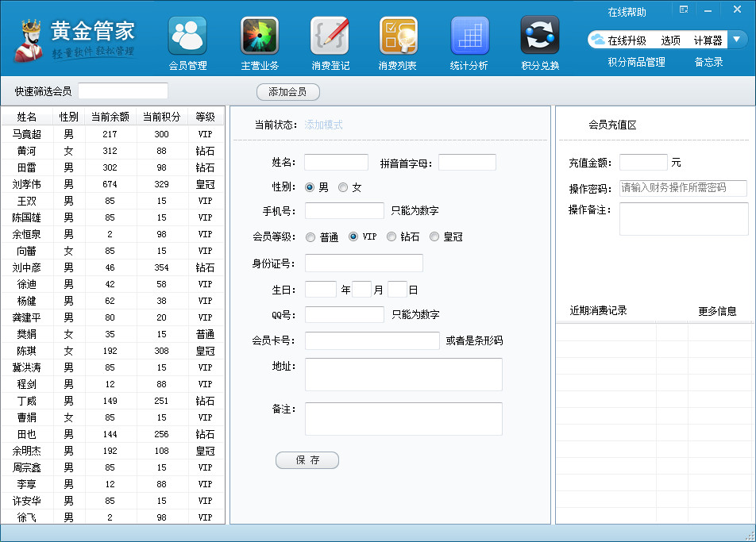The image size is (756, 542).
Task: Choose 皇冠 member level
Action: pos(434,236)
